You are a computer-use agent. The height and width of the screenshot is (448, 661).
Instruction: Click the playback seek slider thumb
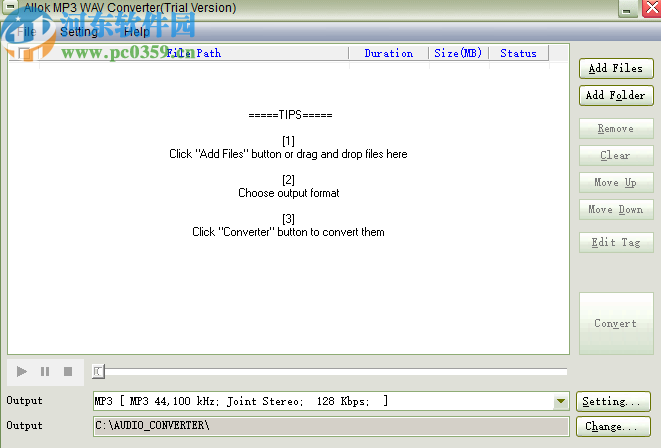point(98,371)
